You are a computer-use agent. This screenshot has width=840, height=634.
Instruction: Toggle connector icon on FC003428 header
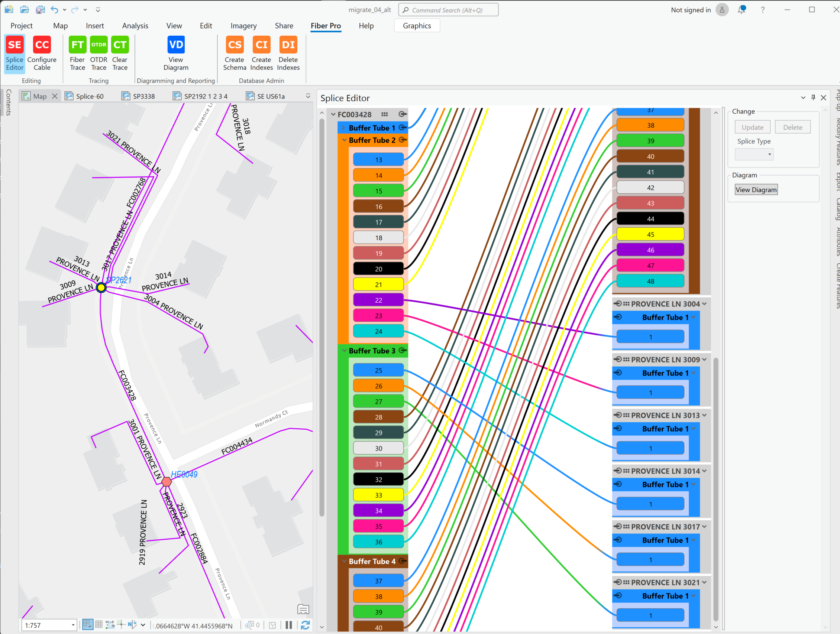403,114
